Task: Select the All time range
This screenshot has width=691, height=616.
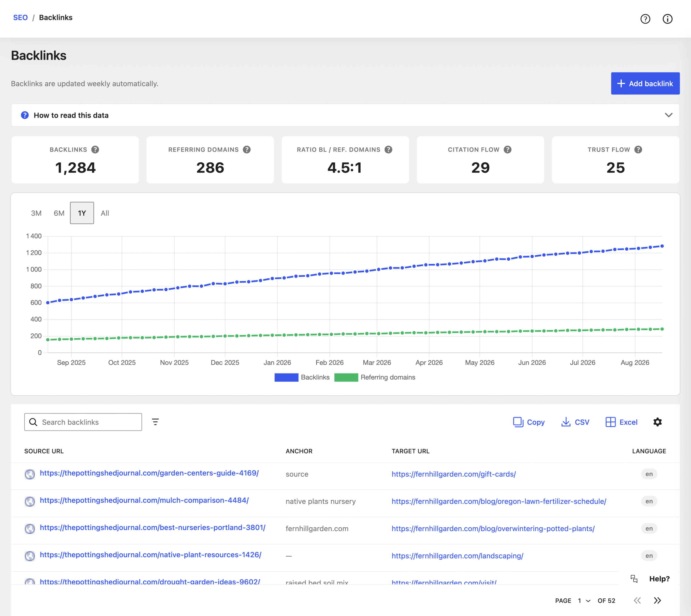Action: pyautogui.click(x=105, y=213)
